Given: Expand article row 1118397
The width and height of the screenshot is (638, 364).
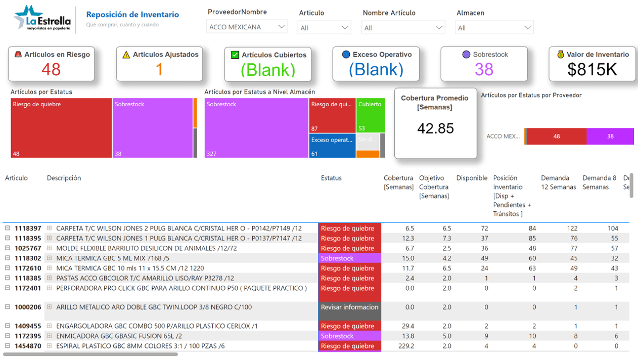Looking at the screenshot, I should pyautogui.click(x=8, y=229).
